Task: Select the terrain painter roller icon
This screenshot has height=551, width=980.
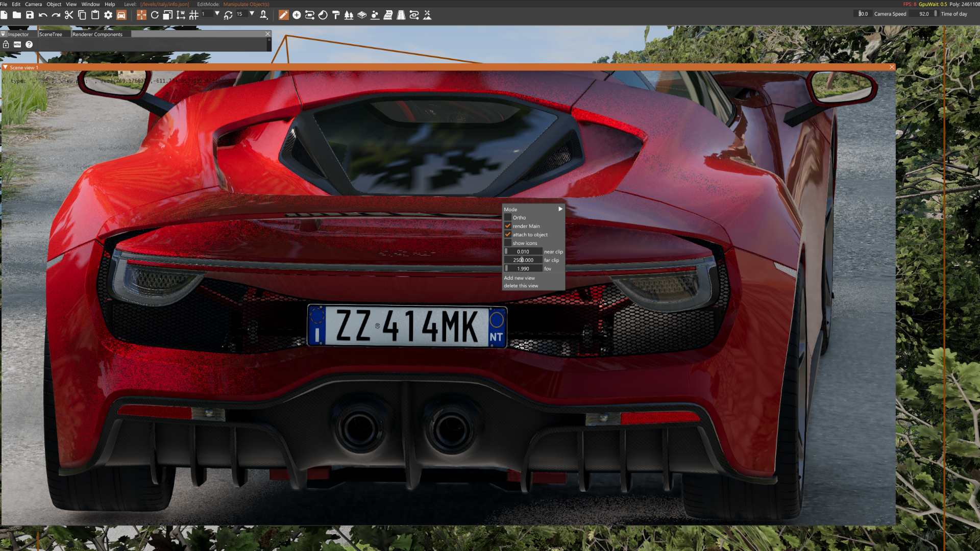Action: [x=336, y=15]
